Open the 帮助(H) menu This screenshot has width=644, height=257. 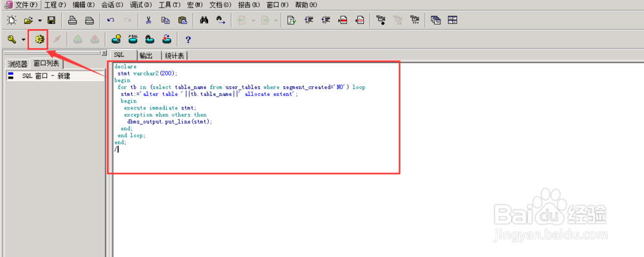[x=306, y=5]
